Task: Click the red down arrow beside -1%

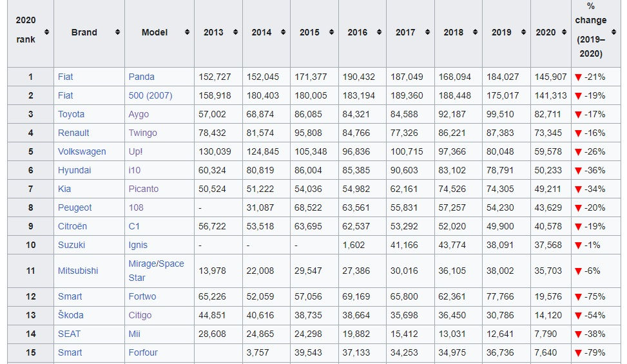Action: coord(578,245)
